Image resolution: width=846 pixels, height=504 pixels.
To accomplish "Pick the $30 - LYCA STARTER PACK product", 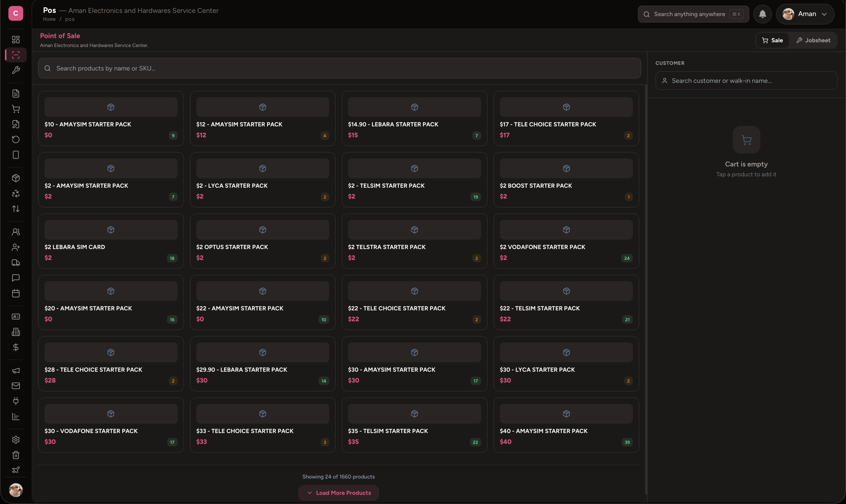I will tap(566, 364).
